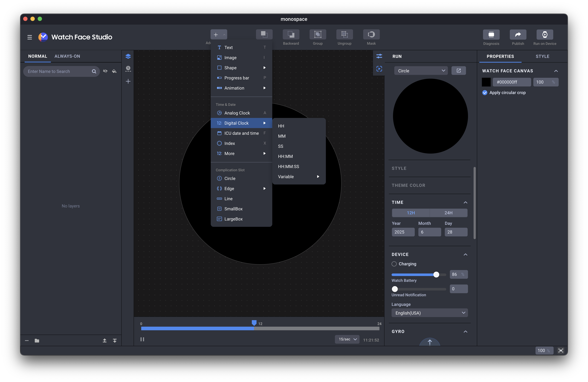The width and height of the screenshot is (588, 382).
Task: Click the Publish icon
Action: click(x=518, y=35)
